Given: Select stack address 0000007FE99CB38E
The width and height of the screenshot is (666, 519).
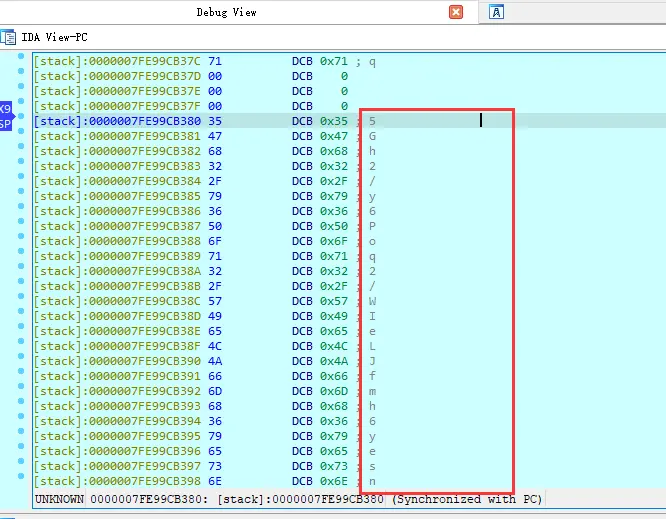Looking at the screenshot, I should [x=117, y=331].
